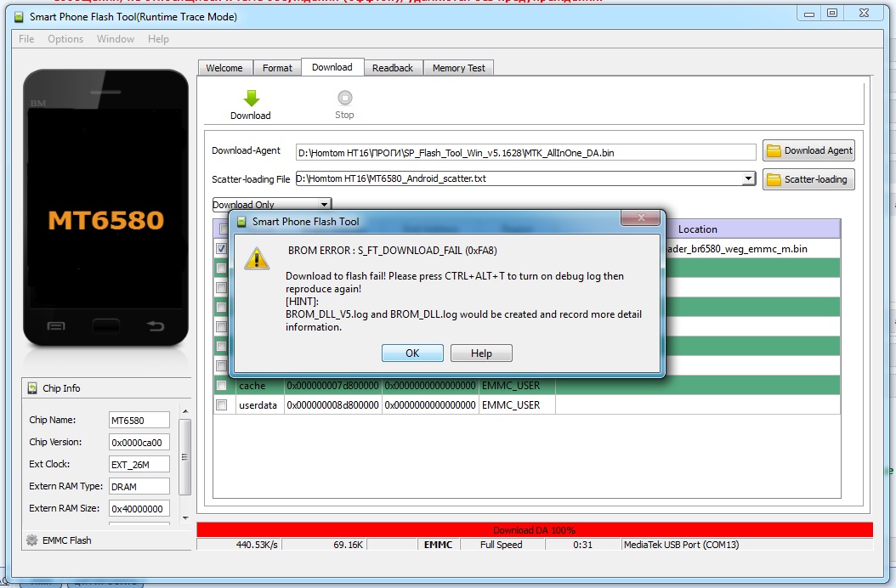
Task: Tick the cache partition checkbox
Action: click(x=222, y=386)
